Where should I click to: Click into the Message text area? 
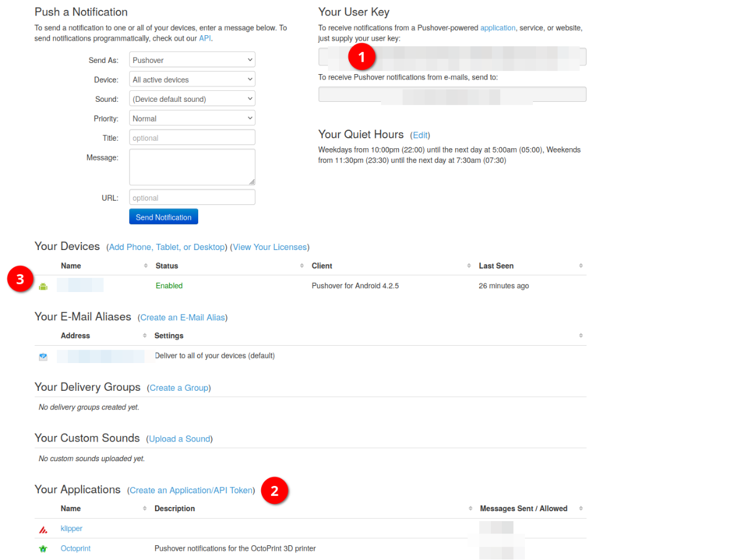click(192, 167)
